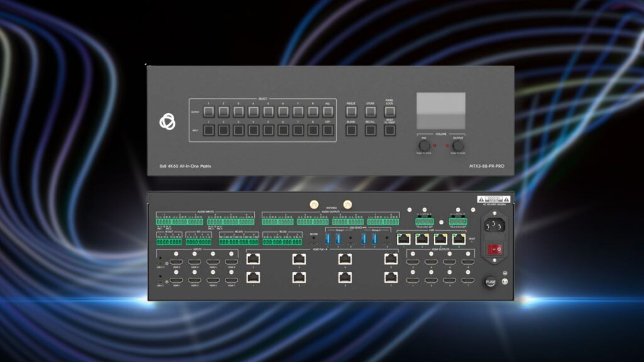Toggle the PANEL LOCK button
This screenshot has height=362, width=644.
pyautogui.click(x=390, y=112)
